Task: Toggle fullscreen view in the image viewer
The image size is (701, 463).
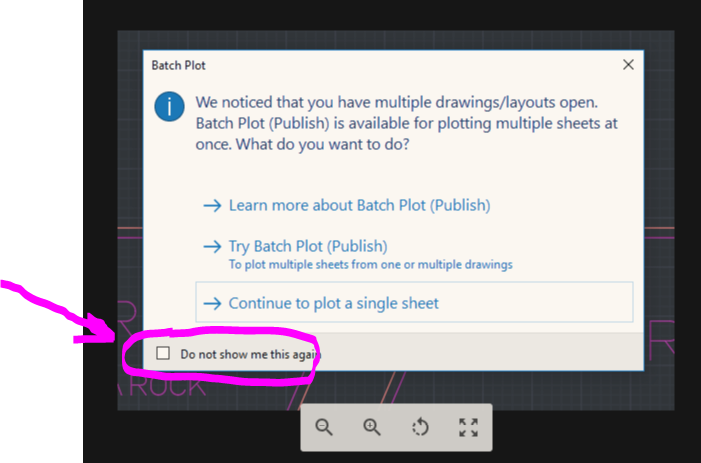Action: click(469, 427)
